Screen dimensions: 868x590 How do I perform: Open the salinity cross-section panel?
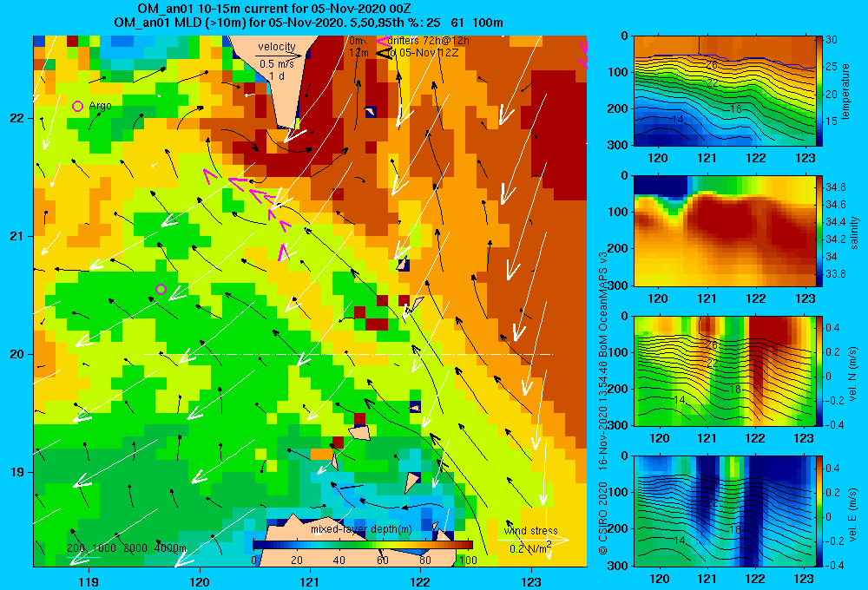coord(724,231)
